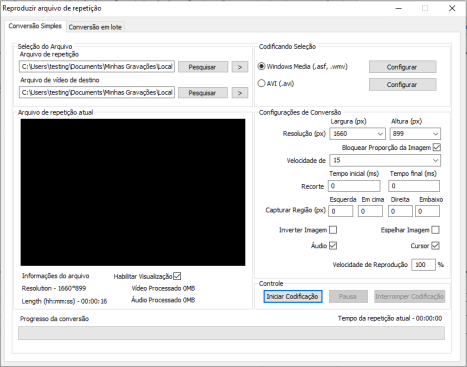467x367 pixels.
Task: Click the conversion progress bar
Action: (x=231, y=333)
